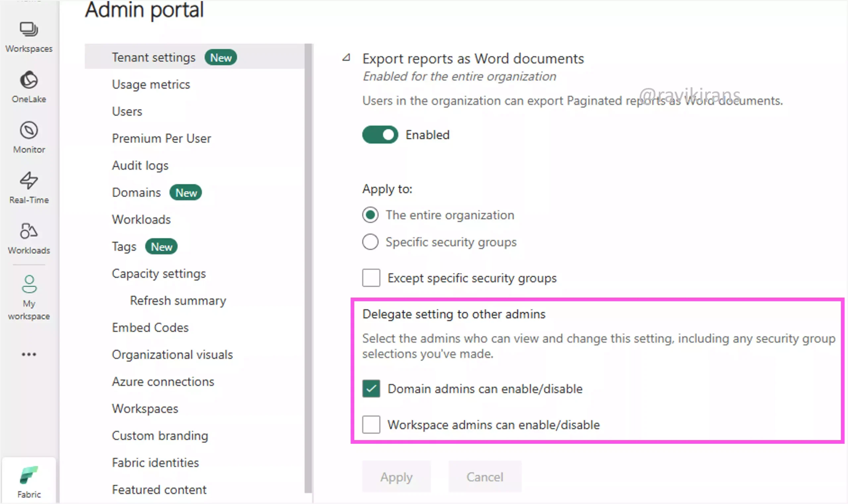Click the Delegate setting to other admins heading

[x=454, y=314]
